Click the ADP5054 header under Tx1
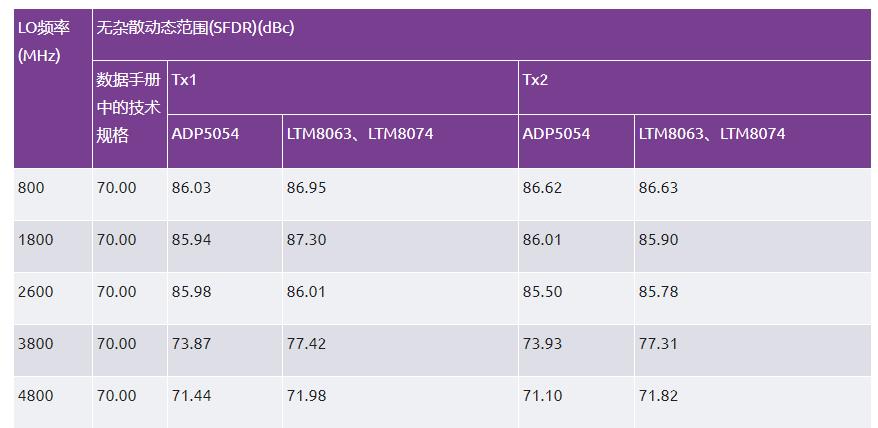The height and width of the screenshot is (428, 878). tap(205, 133)
